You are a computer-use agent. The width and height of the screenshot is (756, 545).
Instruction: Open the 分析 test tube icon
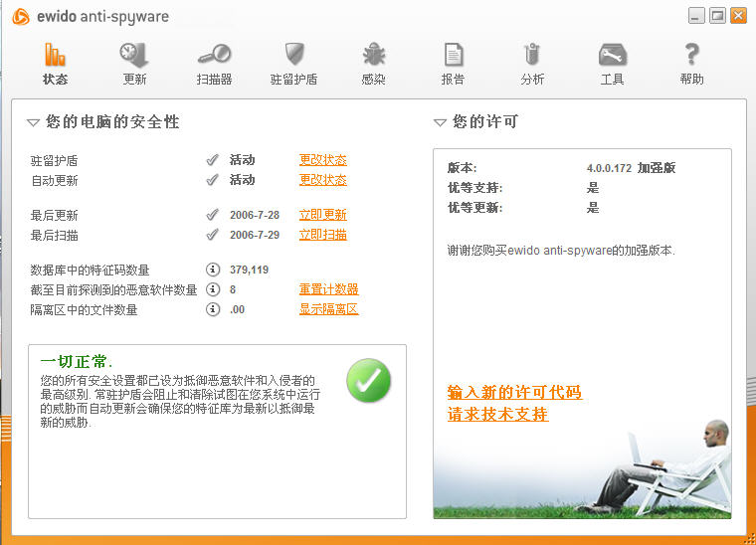coord(532,54)
